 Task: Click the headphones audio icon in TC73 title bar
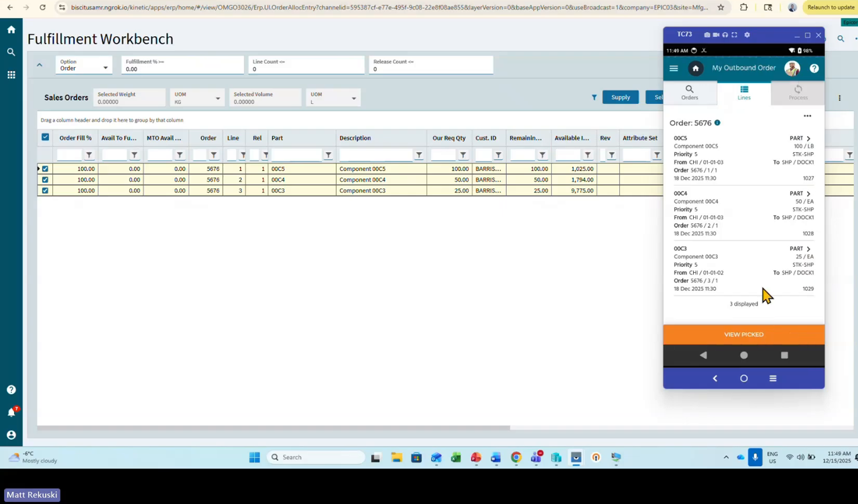(x=725, y=35)
